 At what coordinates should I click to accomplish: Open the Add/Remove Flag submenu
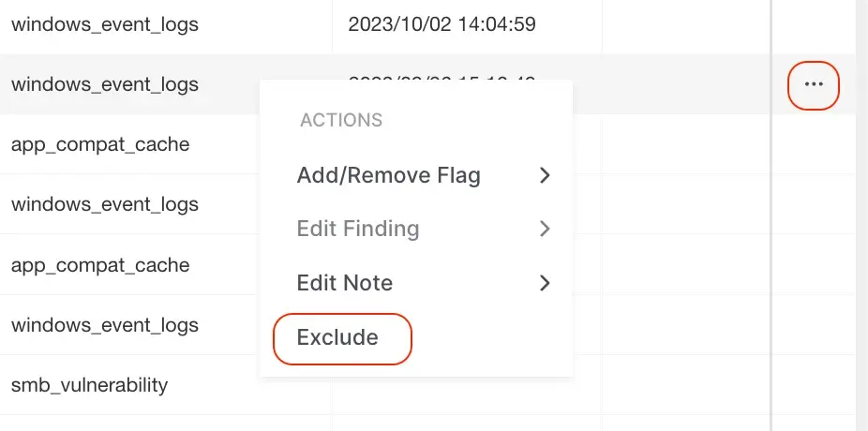(x=388, y=175)
